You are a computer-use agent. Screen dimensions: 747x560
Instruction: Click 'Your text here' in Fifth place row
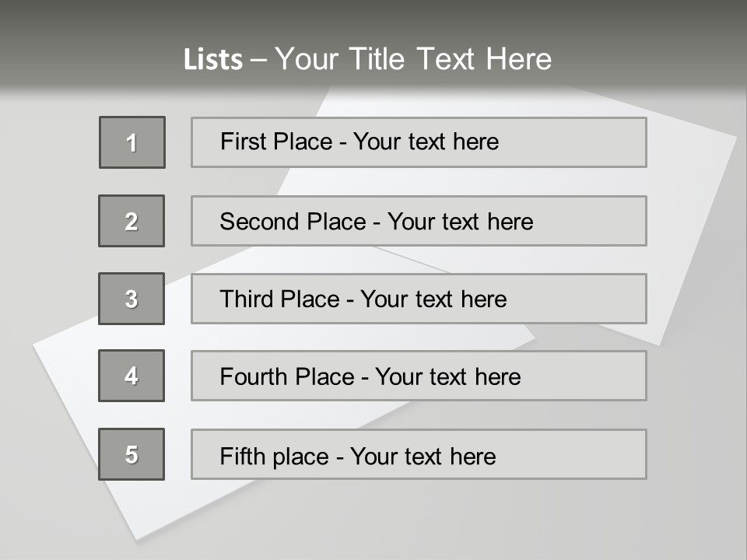pos(423,456)
